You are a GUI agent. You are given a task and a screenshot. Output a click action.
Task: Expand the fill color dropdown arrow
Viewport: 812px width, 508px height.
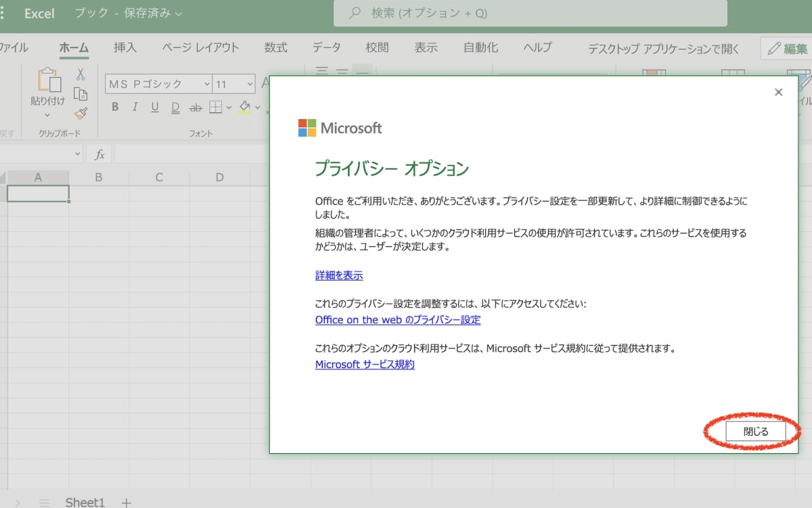point(258,107)
